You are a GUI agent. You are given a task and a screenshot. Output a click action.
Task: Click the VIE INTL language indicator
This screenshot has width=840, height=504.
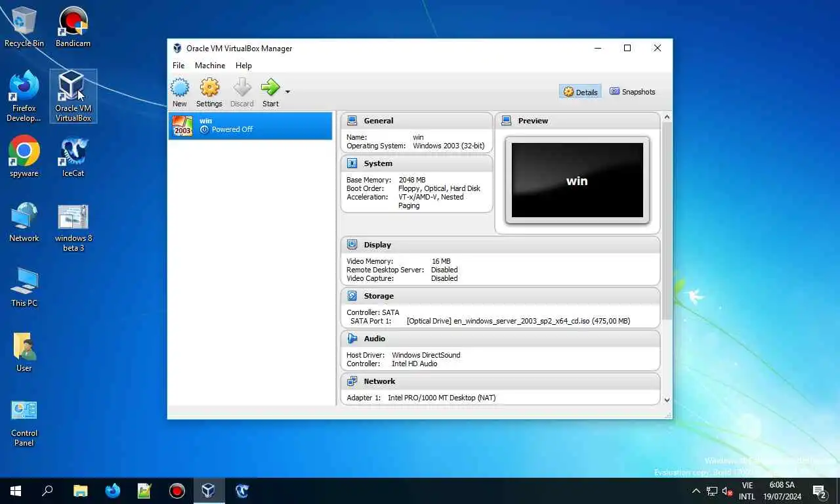click(747, 491)
